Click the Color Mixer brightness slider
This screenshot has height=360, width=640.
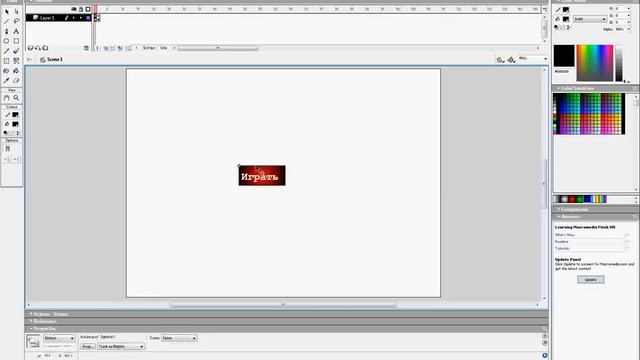tap(619, 63)
